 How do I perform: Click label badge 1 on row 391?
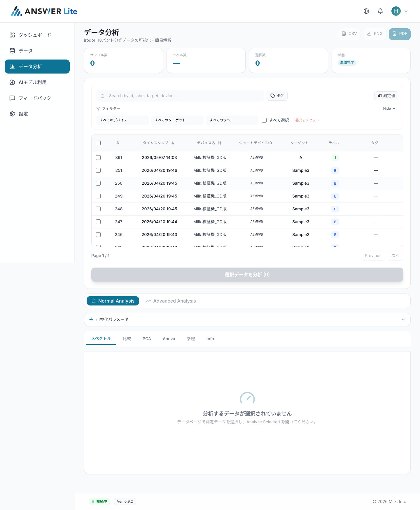point(335,158)
